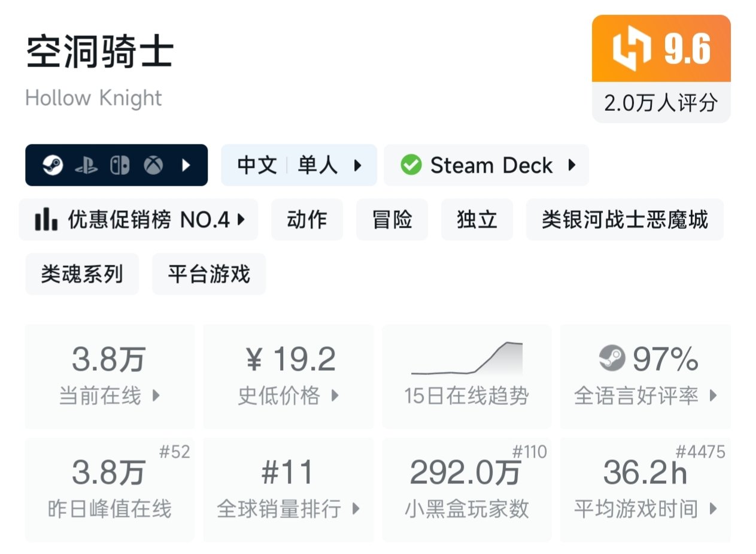Tap the 平台游戏 tag
Screen dimensions: 756x554
tap(209, 274)
